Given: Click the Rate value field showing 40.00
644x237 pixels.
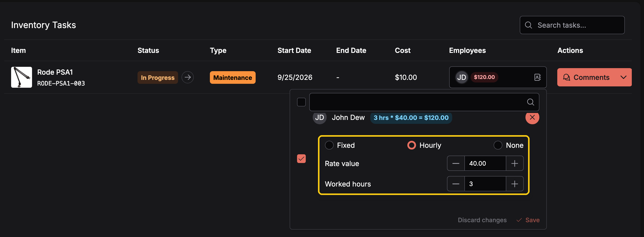Looking at the screenshot, I should point(485,163).
